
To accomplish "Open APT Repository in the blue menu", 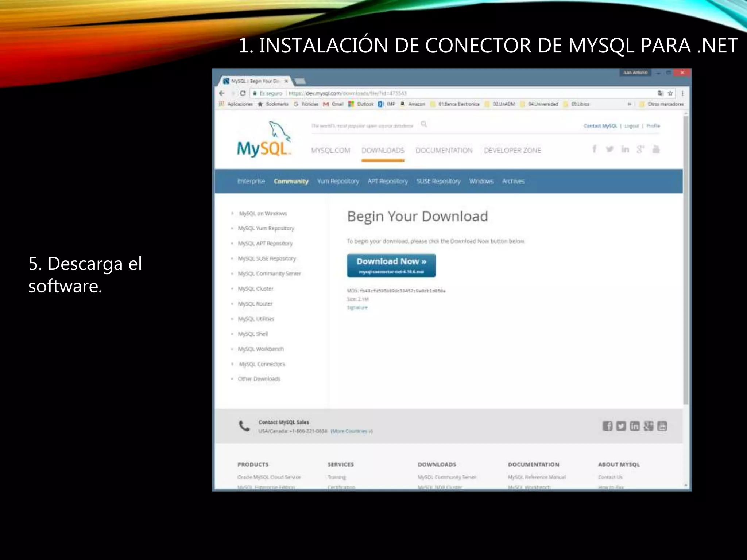I will [x=388, y=181].
